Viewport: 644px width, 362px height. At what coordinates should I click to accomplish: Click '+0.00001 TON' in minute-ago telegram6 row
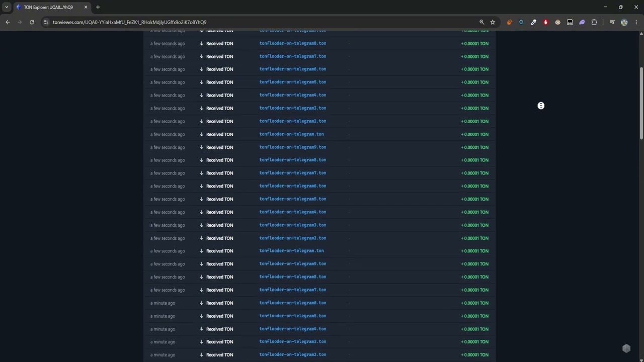474,303
